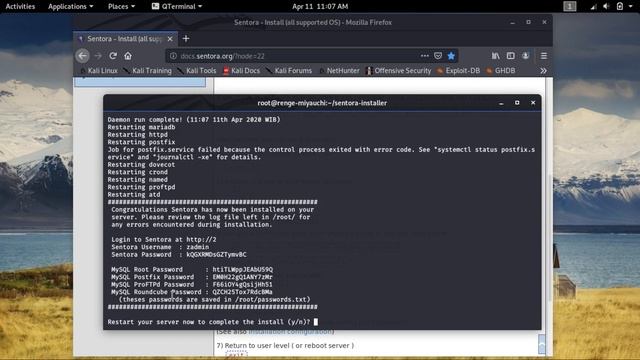The image size is (640, 360).
Task: Open Offensive Security bookmark
Action: (399, 71)
